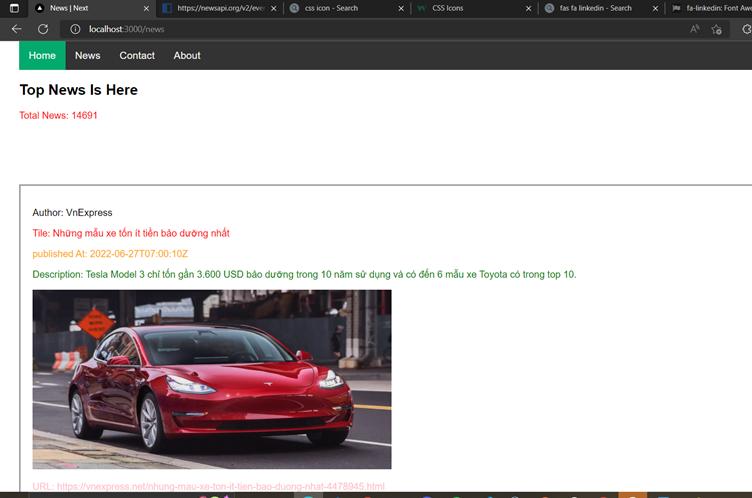Switch to the fas fa linkedin - Search tab
752x498 pixels.
[x=601, y=8]
